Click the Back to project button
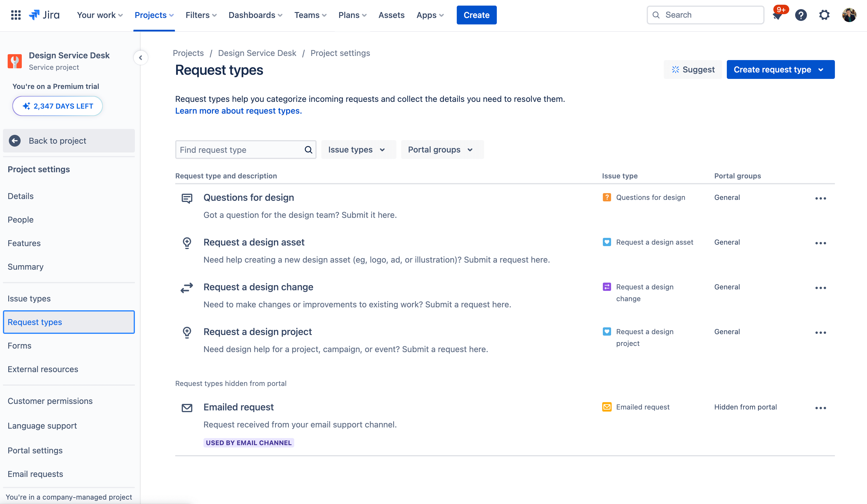This screenshot has height=504, width=867. 68,140
